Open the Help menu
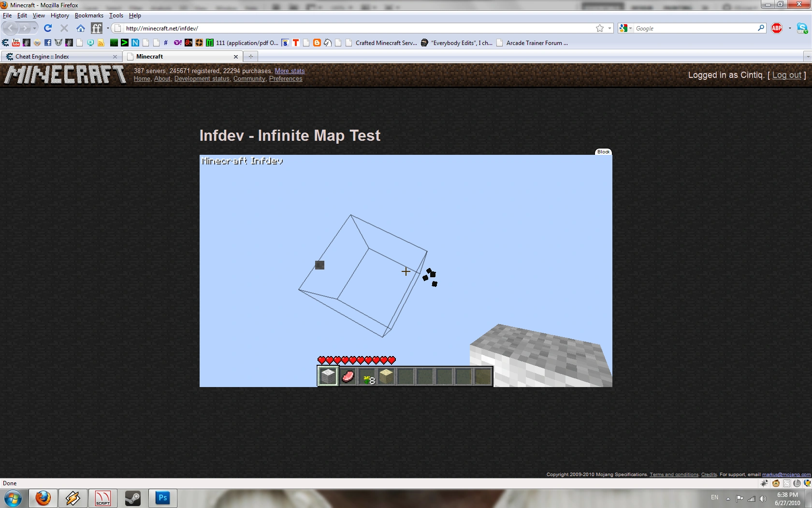Image resolution: width=812 pixels, height=508 pixels. click(135, 15)
